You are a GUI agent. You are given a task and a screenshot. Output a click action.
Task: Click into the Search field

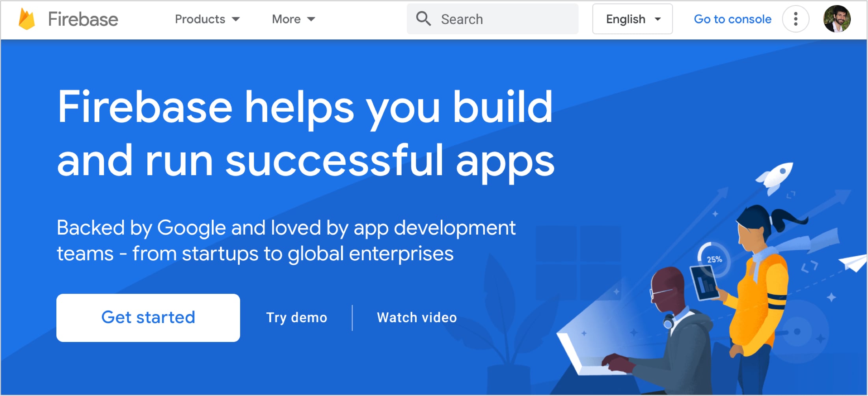[492, 19]
